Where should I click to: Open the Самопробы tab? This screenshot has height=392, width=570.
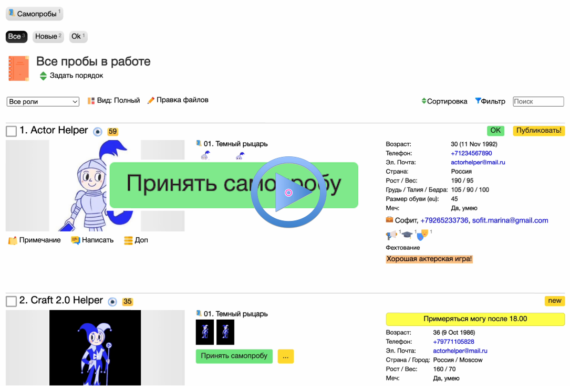point(34,14)
